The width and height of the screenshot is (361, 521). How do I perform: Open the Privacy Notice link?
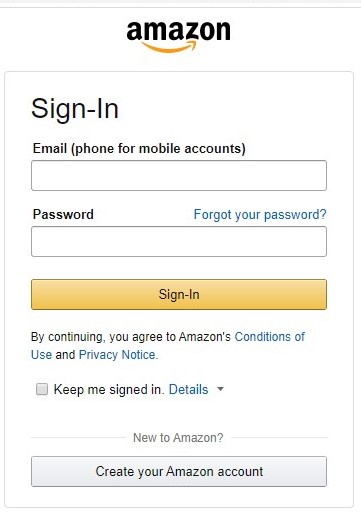(118, 355)
